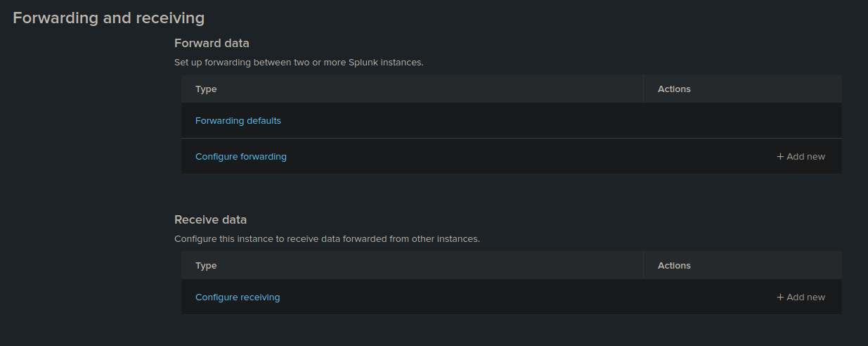Viewport: 868px width, 346px height.
Task: Click Actions column header in Forward data table
Action: 674,89
